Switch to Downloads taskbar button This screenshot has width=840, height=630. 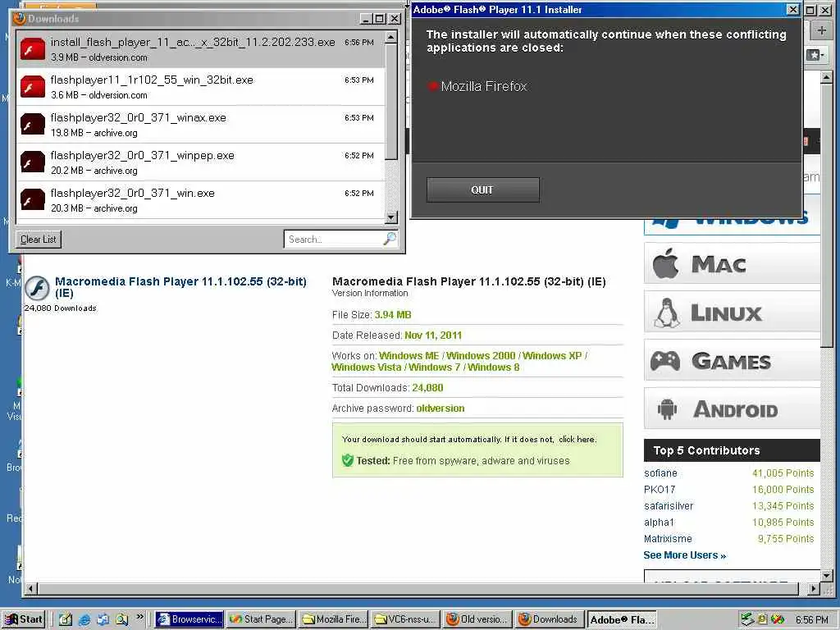(x=550, y=619)
